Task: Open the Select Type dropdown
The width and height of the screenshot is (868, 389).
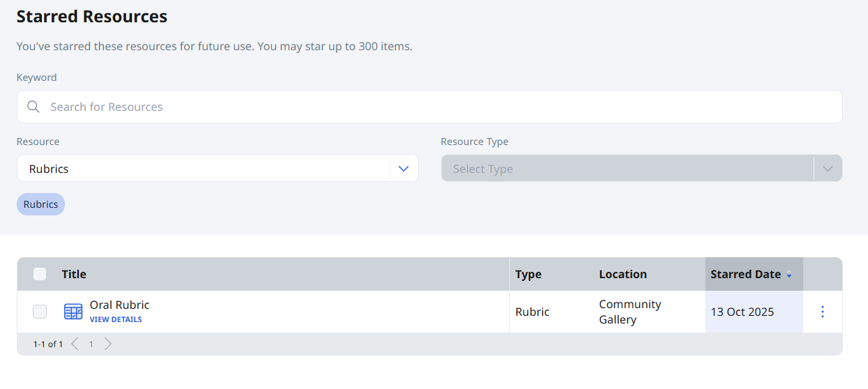Action: click(x=626, y=169)
